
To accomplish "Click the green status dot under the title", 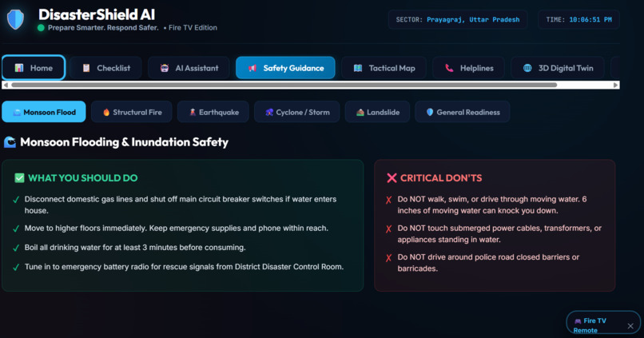I will point(41,28).
